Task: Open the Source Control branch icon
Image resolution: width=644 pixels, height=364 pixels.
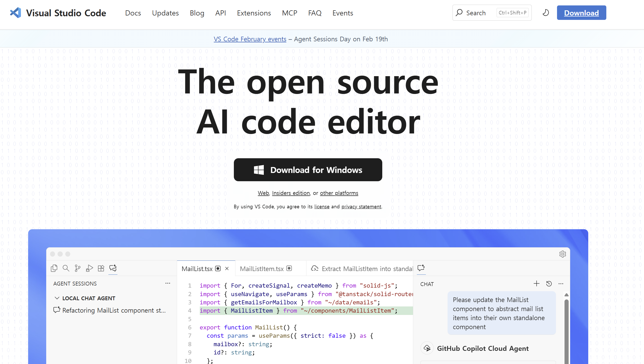Action: [77, 268]
